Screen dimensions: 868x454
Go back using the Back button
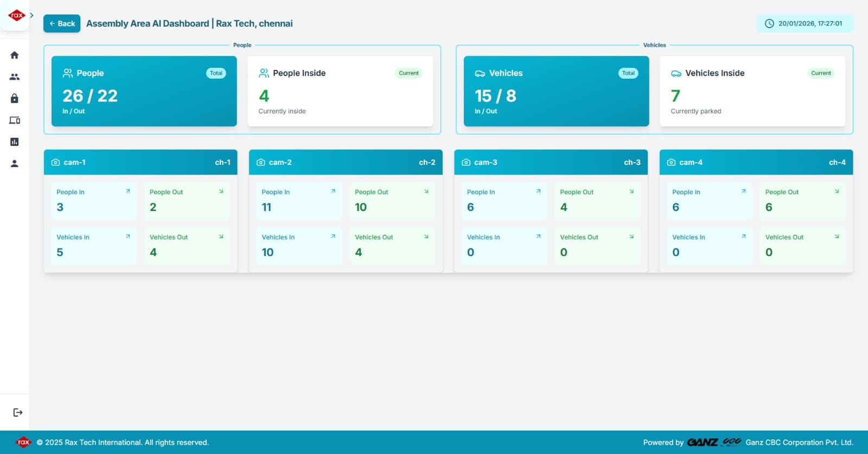click(62, 23)
